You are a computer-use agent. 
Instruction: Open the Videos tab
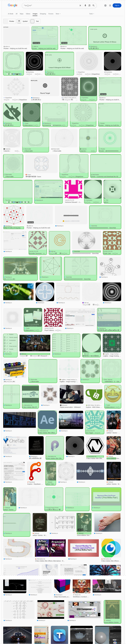[x=28, y=14]
